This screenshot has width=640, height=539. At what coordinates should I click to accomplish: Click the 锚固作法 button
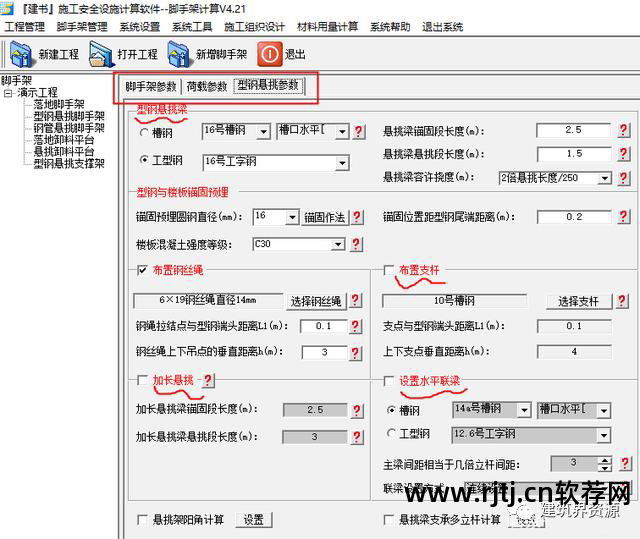point(325,217)
